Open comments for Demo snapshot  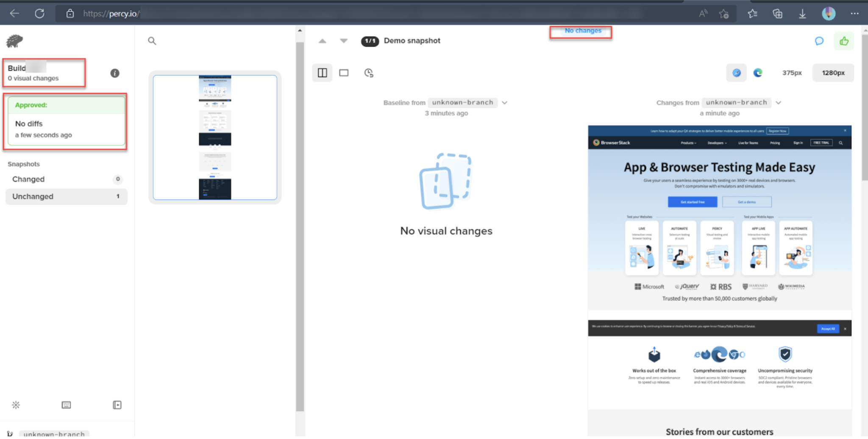coord(819,41)
